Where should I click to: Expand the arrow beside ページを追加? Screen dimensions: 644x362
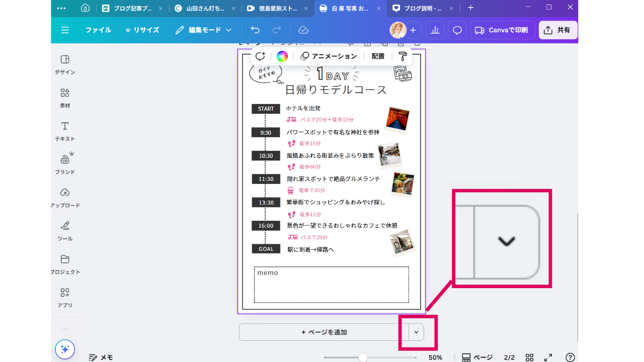coord(416,332)
